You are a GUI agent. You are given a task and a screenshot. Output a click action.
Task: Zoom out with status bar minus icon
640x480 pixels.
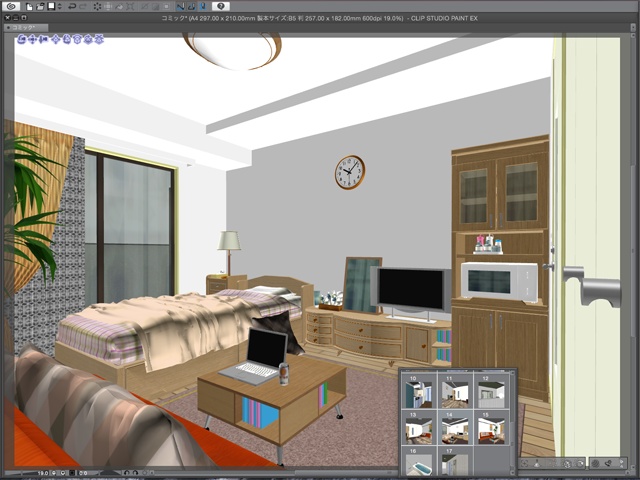[54, 473]
